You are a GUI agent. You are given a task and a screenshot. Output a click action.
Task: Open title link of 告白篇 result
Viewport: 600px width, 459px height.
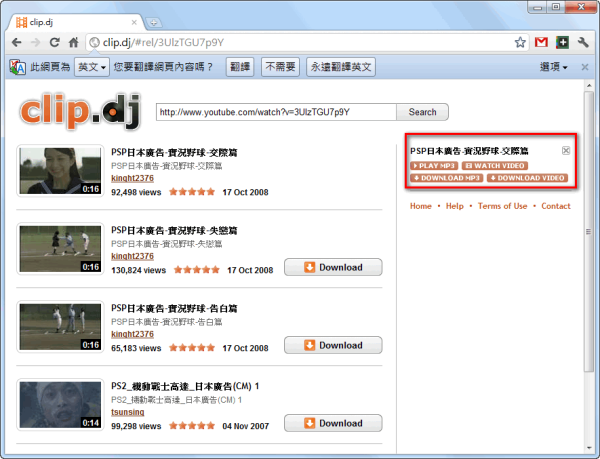click(x=174, y=309)
